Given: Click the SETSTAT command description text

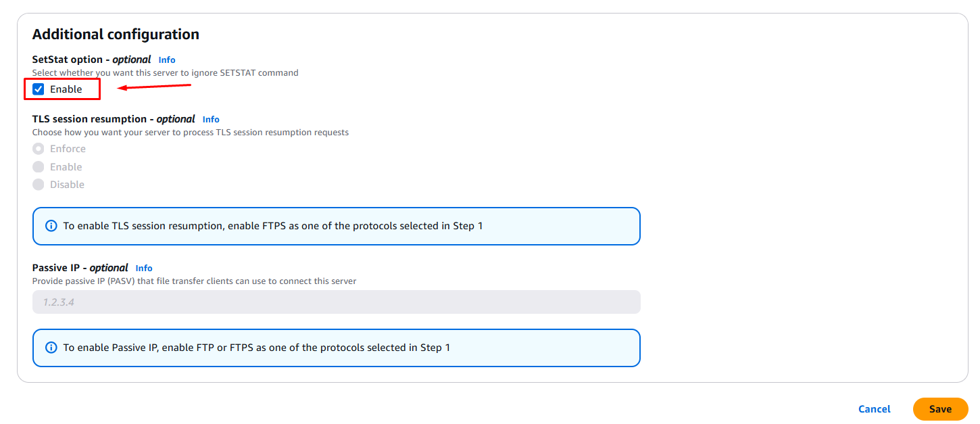Looking at the screenshot, I should 165,72.
